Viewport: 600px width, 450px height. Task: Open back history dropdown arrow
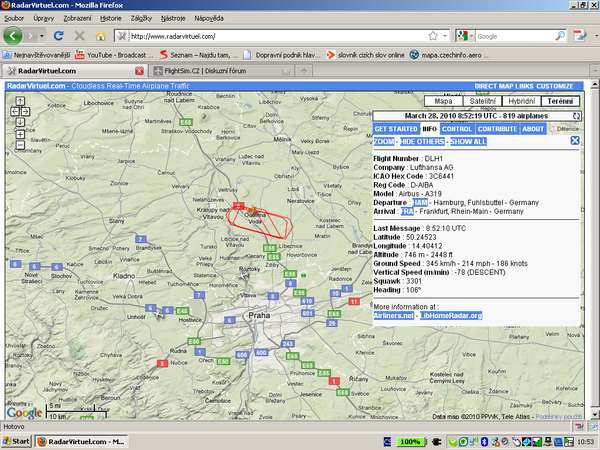[41, 36]
